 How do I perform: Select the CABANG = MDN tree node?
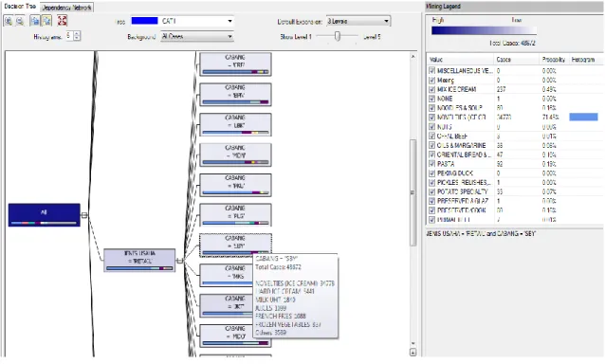point(235,155)
